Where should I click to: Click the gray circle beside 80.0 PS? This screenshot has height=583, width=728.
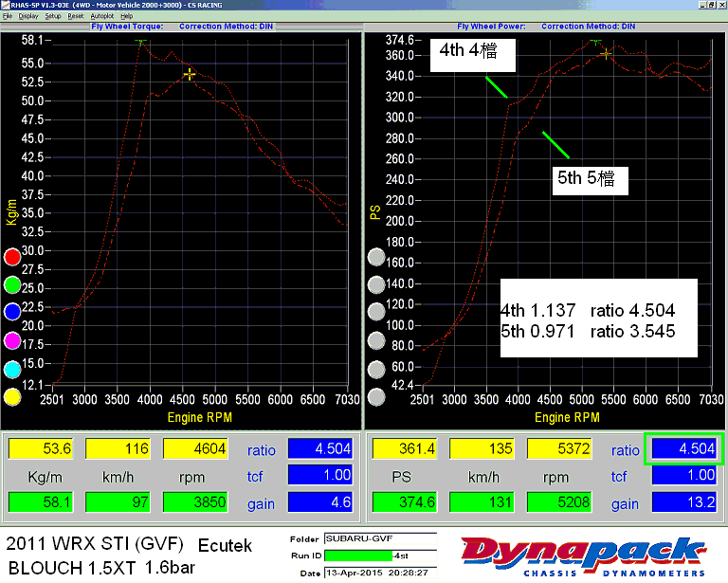tap(376, 340)
